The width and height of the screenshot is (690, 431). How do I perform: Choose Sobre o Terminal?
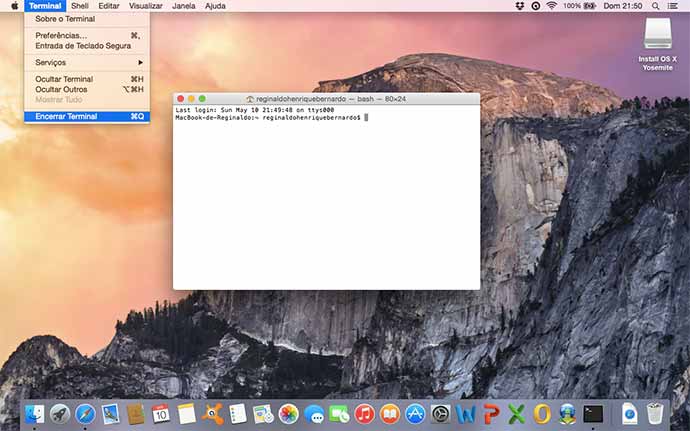coord(66,19)
